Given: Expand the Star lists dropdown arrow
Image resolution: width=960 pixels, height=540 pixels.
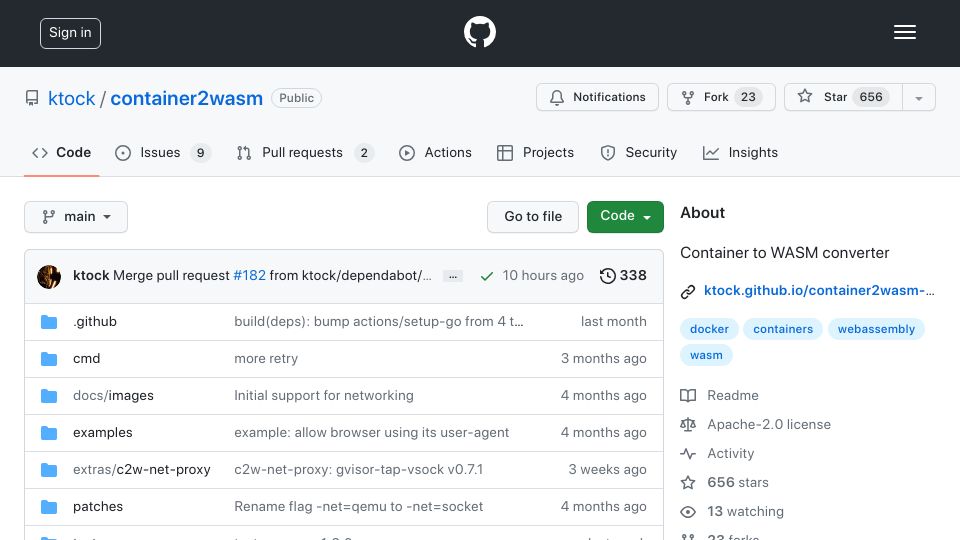Looking at the screenshot, I should point(918,98).
